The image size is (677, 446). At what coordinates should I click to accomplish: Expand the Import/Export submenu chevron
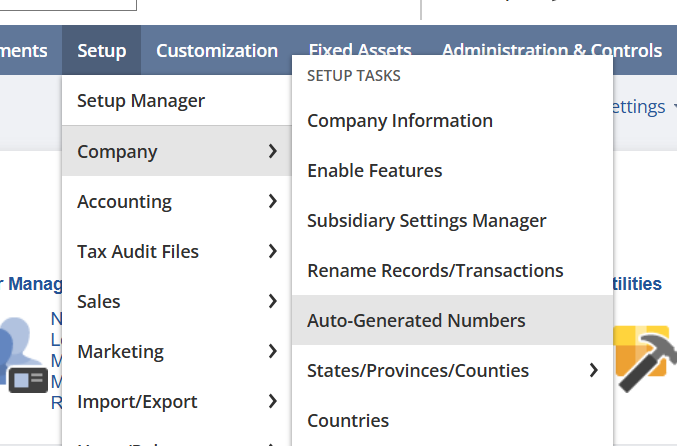pos(273,402)
